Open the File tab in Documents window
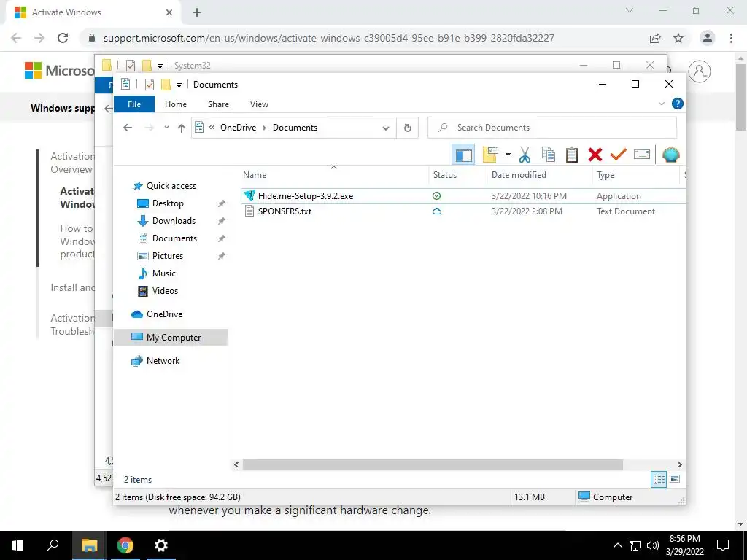 [x=134, y=104]
